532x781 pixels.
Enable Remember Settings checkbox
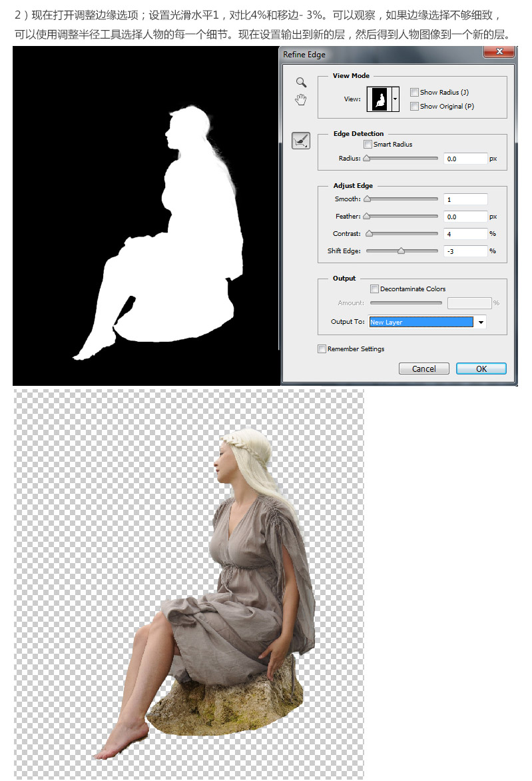(322, 349)
